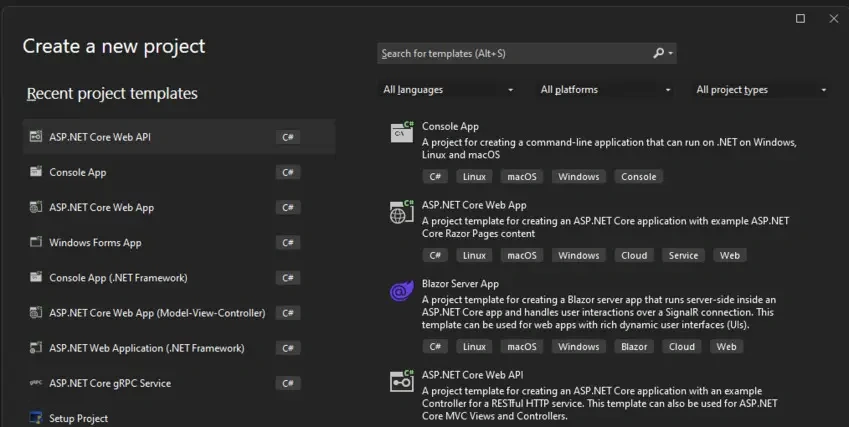Screen dimensions: 849x427
Task: Select Console App (.NET Framework) recent template
Action: pos(179,278)
